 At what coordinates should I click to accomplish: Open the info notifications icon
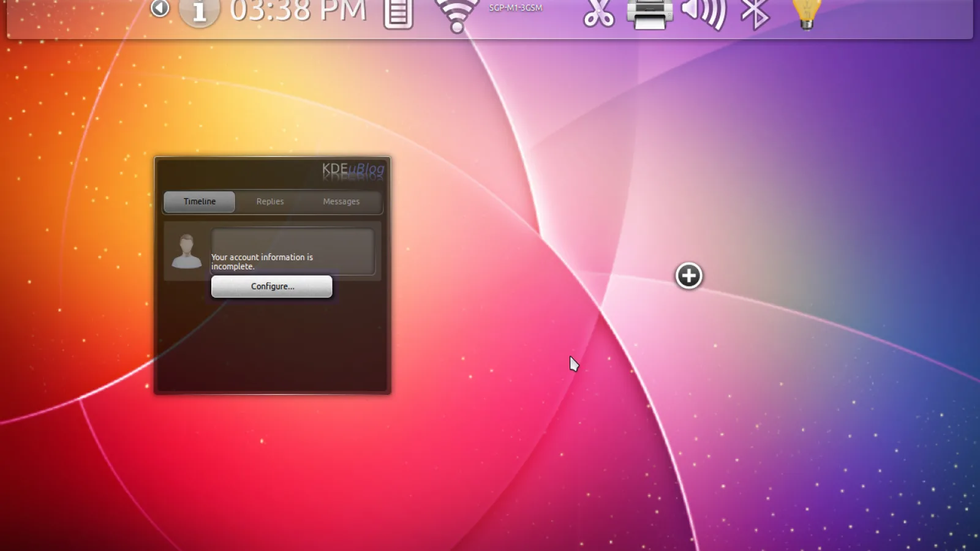point(199,12)
